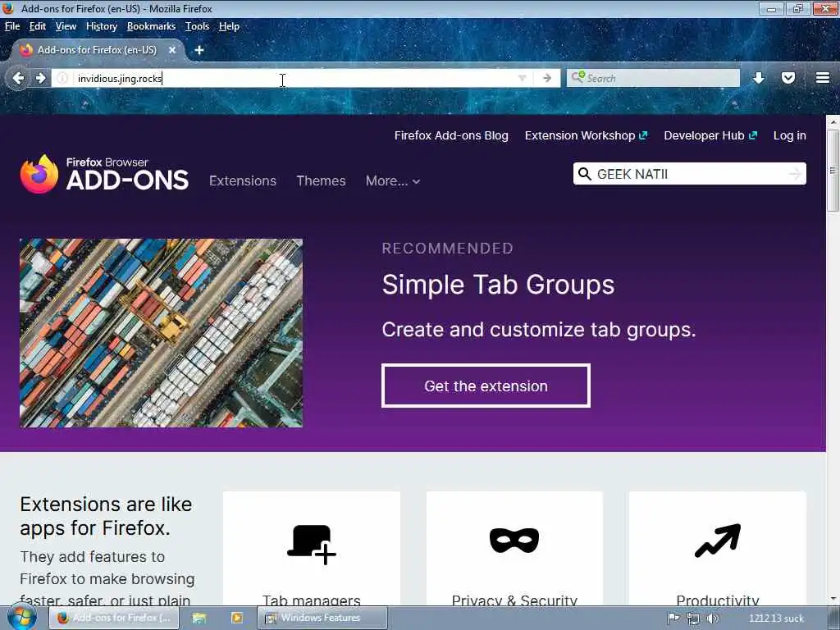Click the URL field containing invidious.jing.rocks
This screenshot has width=840, height=630.
click(x=294, y=78)
